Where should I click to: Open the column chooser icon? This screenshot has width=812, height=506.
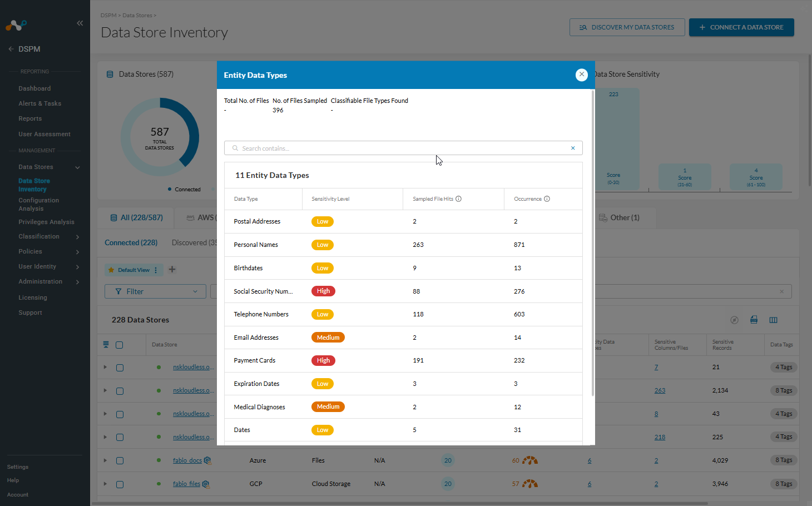pyautogui.click(x=773, y=320)
